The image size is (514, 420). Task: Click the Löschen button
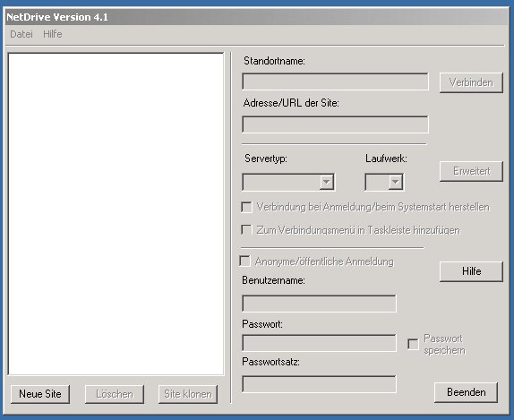pos(115,394)
